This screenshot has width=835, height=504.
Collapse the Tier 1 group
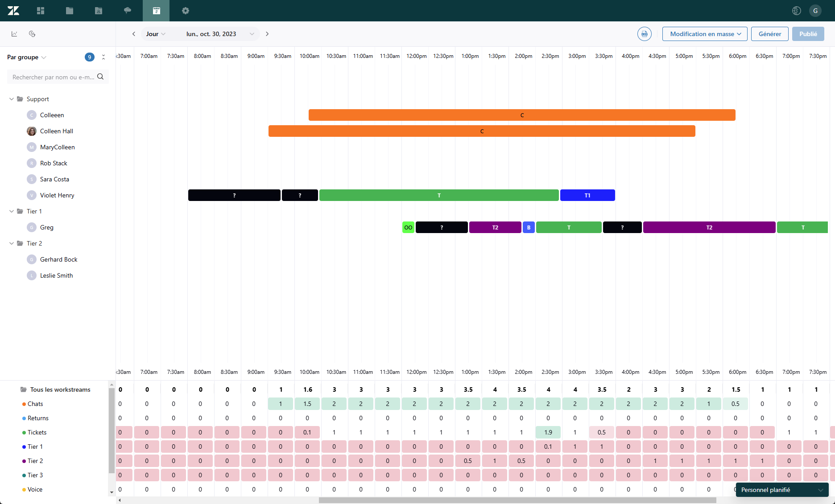[x=12, y=211]
